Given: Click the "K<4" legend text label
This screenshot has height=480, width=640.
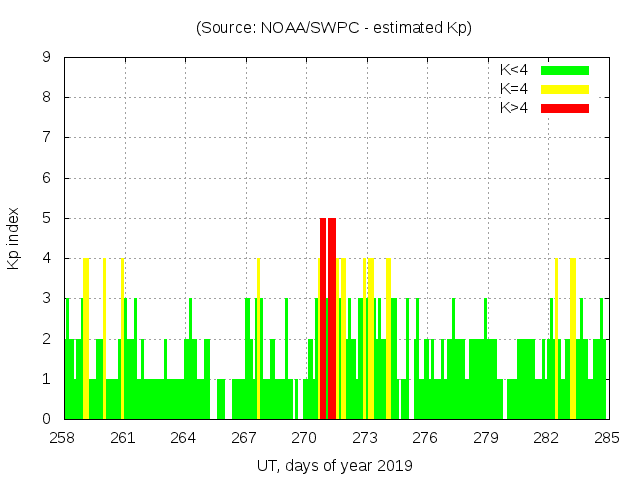Looking at the screenshot, I should tap(514, 70).
